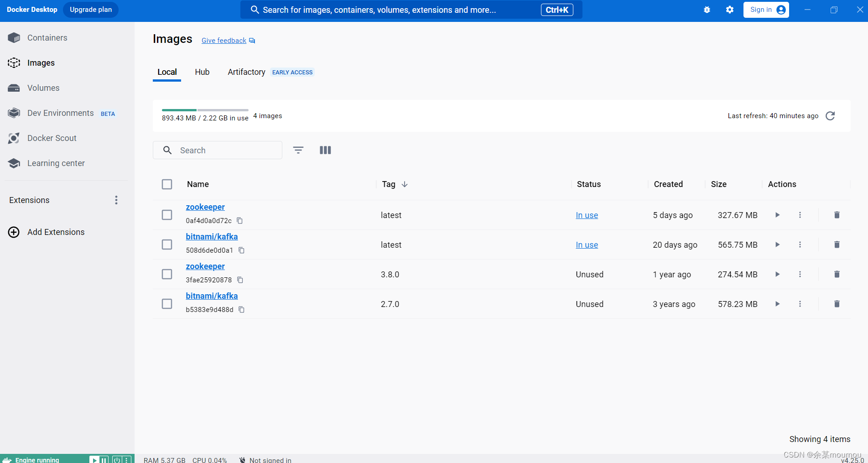The width and height of the screenshot is (868, 463).
Task: Open more actions for bitnami/kafka latest
Action: 800,245
